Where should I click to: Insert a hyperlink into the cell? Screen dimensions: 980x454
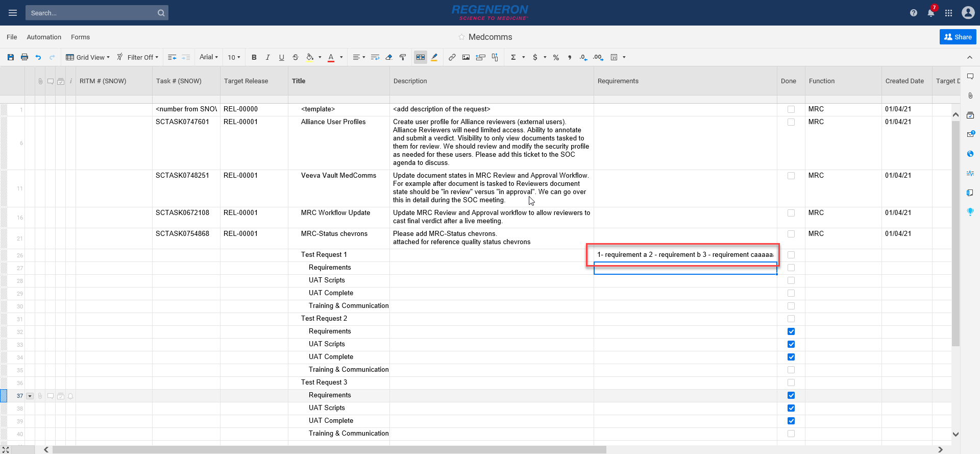[x=452, y=57]
